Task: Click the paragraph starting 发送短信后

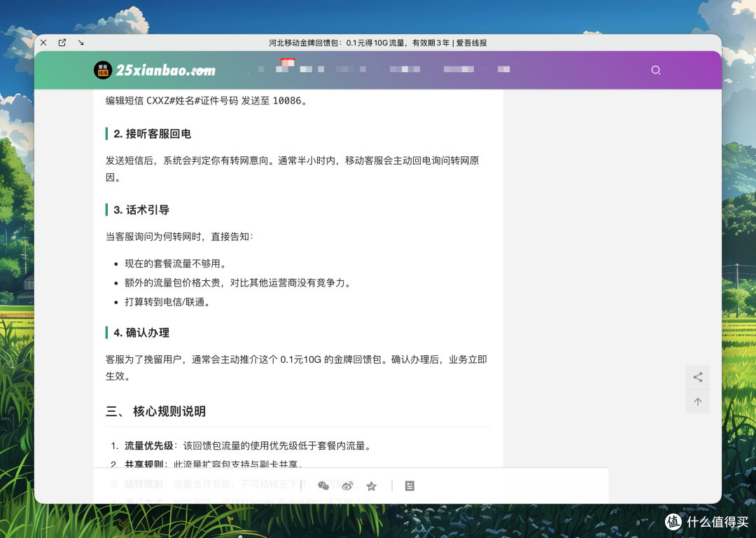Action: (x=293, y=169)
